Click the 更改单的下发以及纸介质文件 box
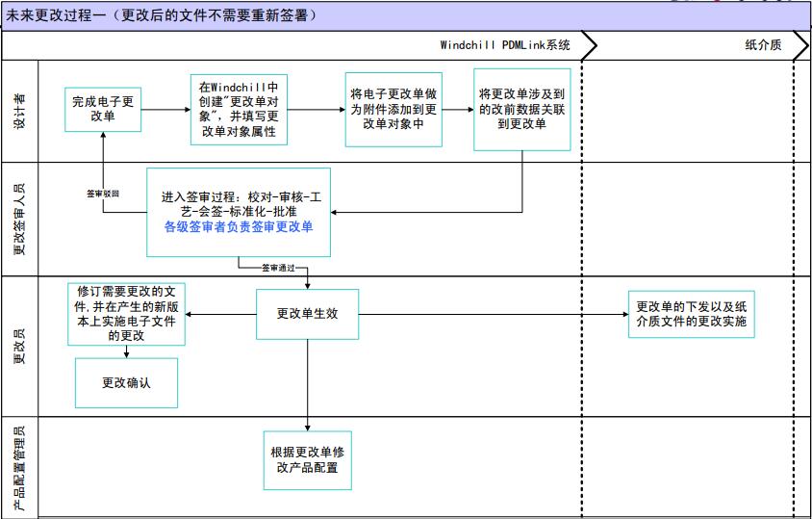Viewport: 812px width, 519px height. tap(691, 314)
